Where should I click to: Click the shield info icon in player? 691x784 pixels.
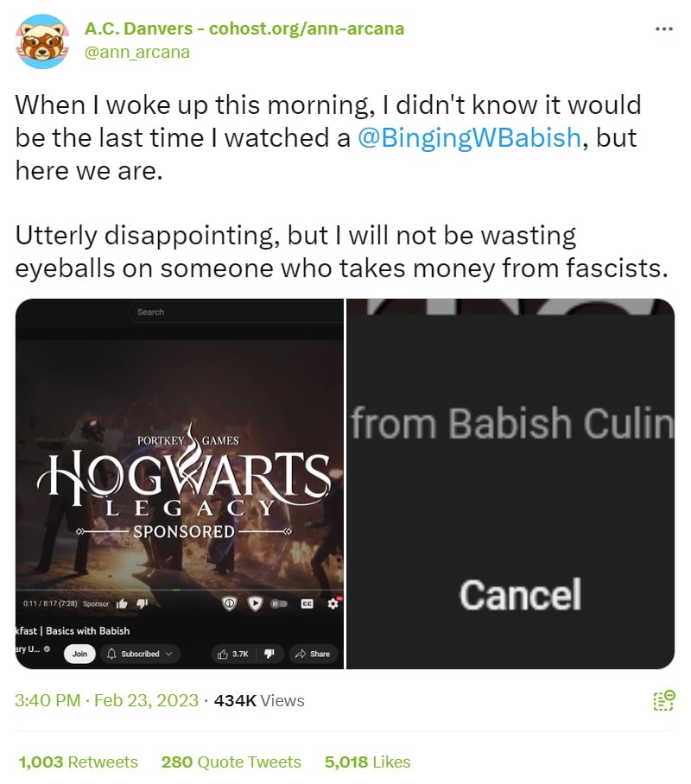229,604
